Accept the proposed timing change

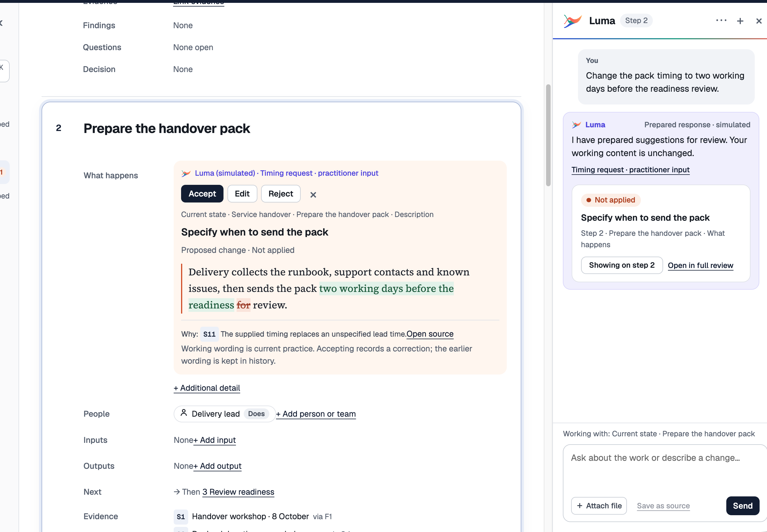tap(202, 194)
